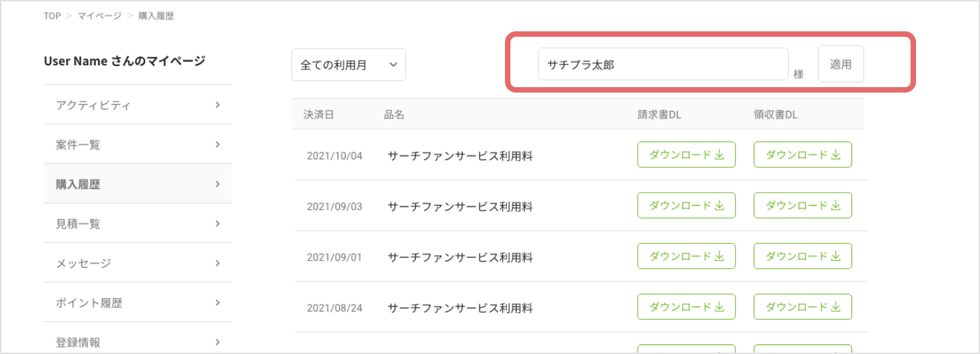This screenshot has width=980, height=354.
Task: Open the 全ての利用月 month dropdown
Action: (348, 65)
